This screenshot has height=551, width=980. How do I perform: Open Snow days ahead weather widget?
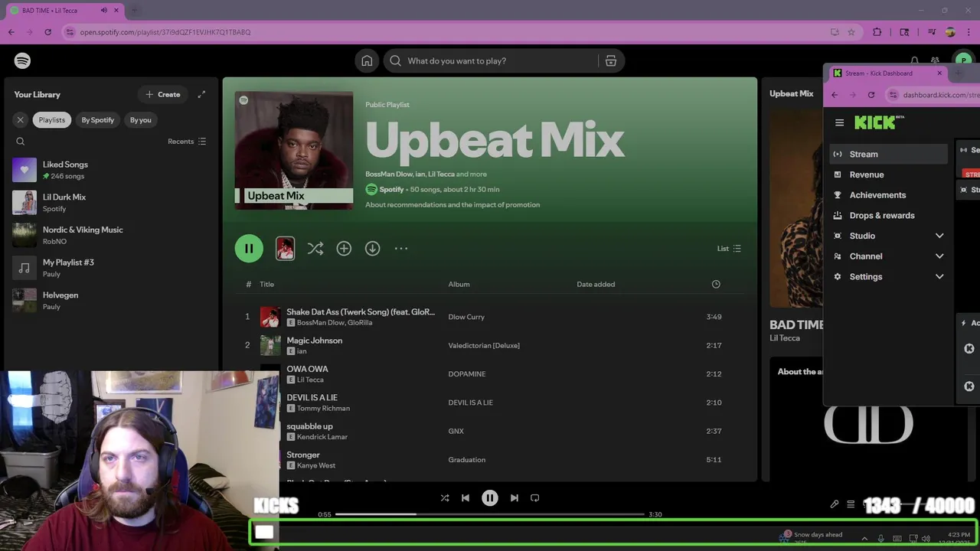tap(811, 538)
